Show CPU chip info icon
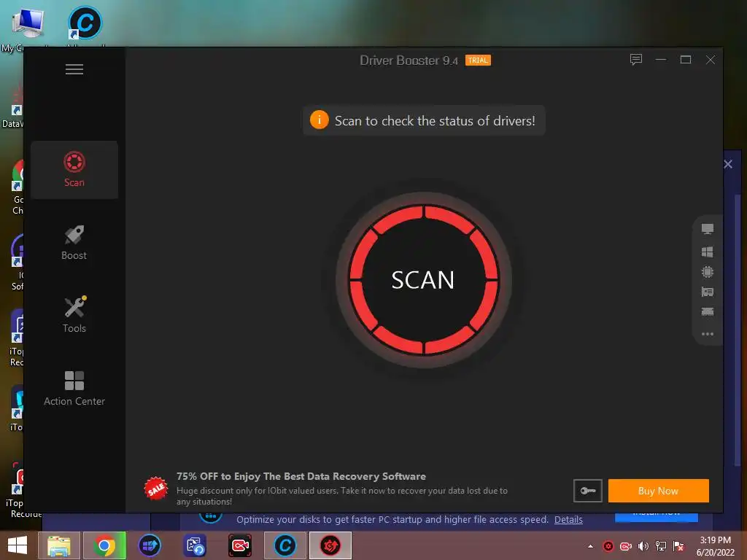Viewport: 747px width, 560px height. tap(708, 272)
